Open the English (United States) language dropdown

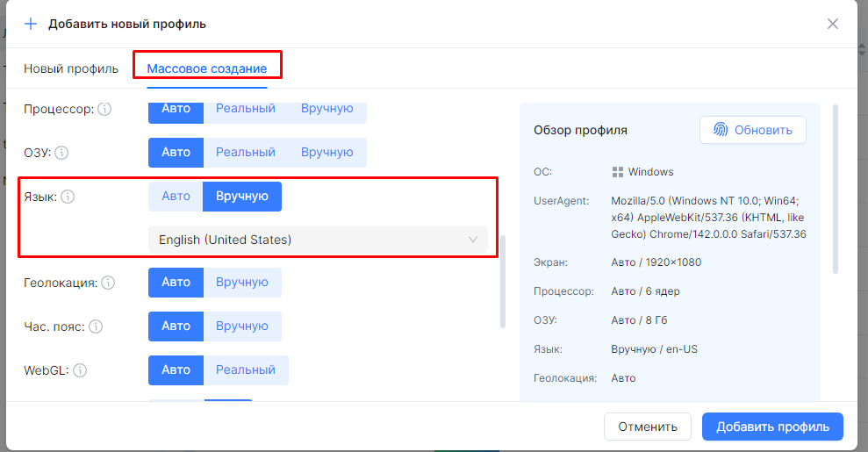click(318, 240)
